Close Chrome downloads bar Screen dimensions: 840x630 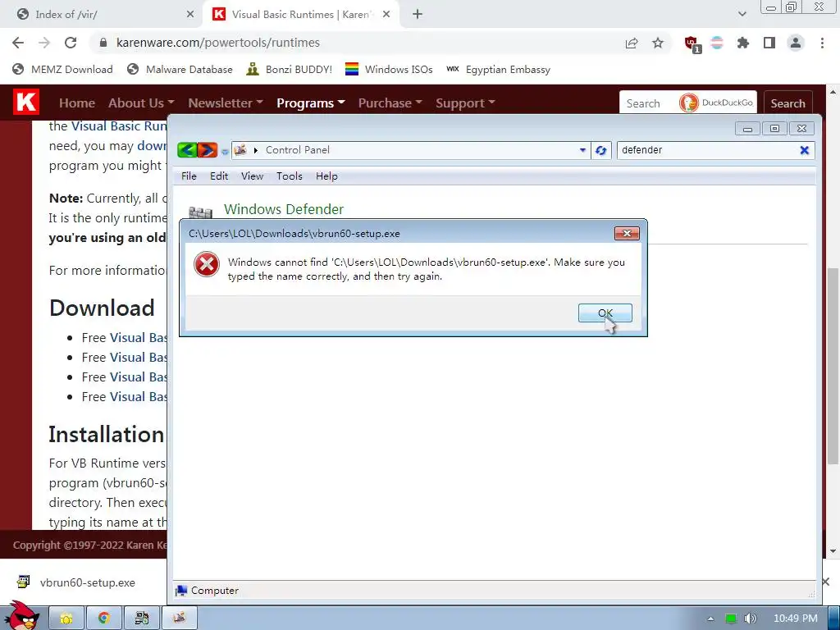coord(827,582)
